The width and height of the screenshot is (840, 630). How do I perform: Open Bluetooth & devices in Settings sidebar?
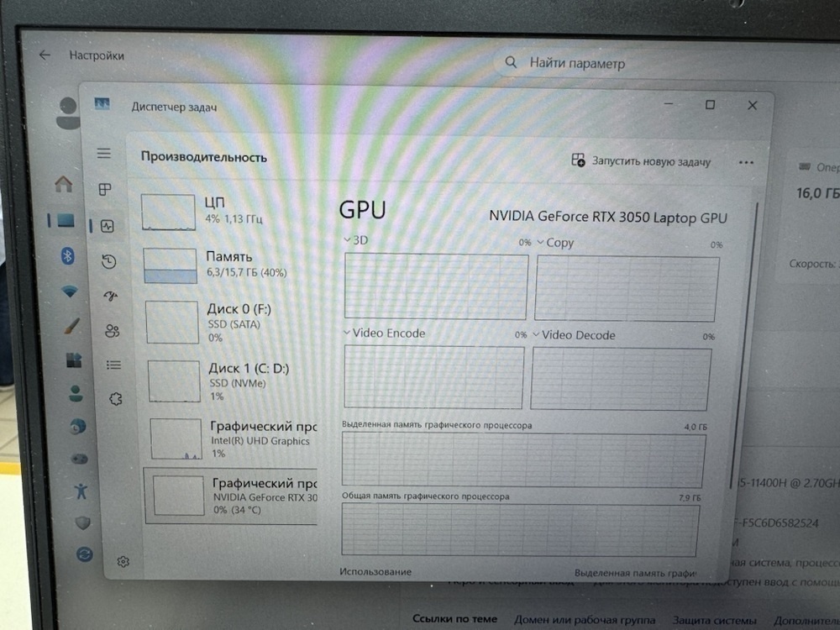pyautogui.click(x=67, y=255)
